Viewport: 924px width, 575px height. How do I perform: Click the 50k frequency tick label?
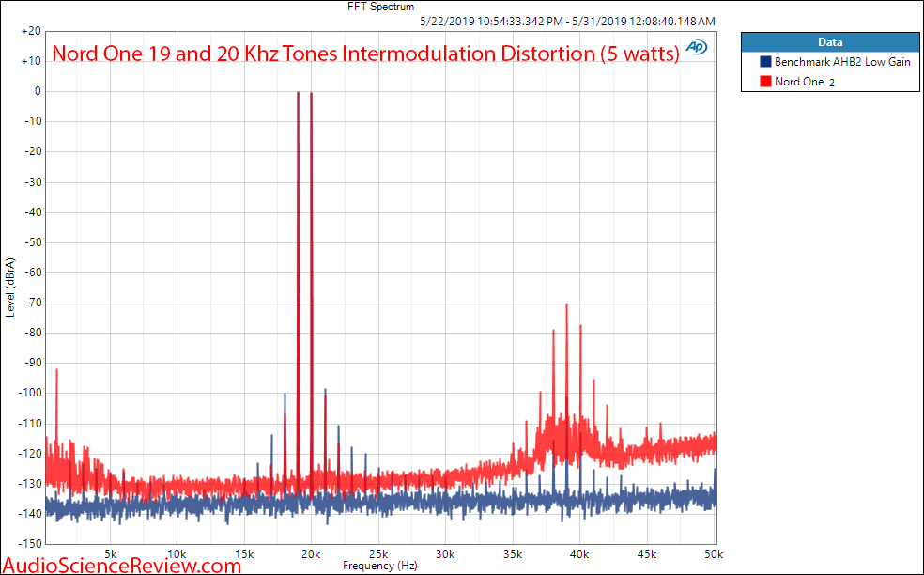coord(714,554)
